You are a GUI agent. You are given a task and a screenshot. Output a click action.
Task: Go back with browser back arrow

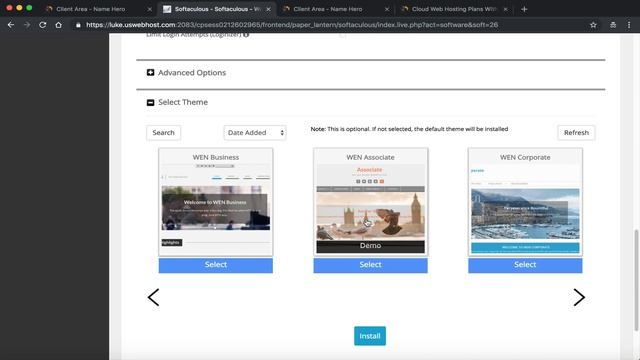pyautogui.click(x=11, y=25)
